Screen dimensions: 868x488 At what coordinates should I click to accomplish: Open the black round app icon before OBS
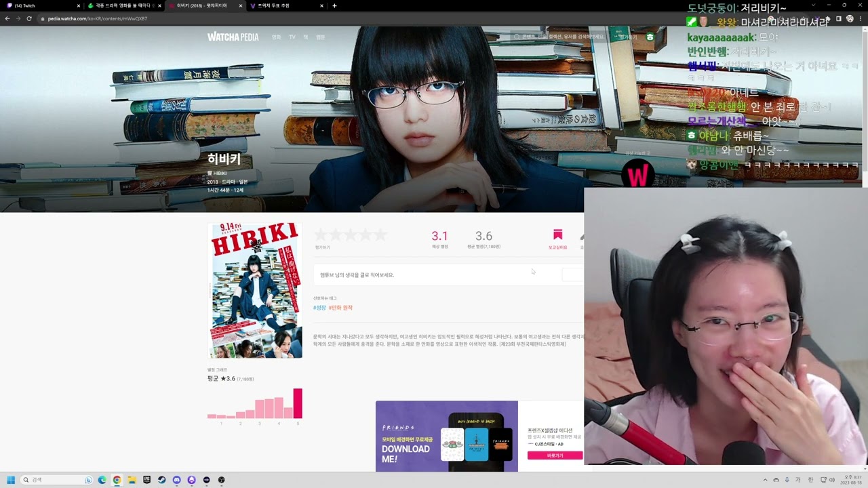[207, 480]
